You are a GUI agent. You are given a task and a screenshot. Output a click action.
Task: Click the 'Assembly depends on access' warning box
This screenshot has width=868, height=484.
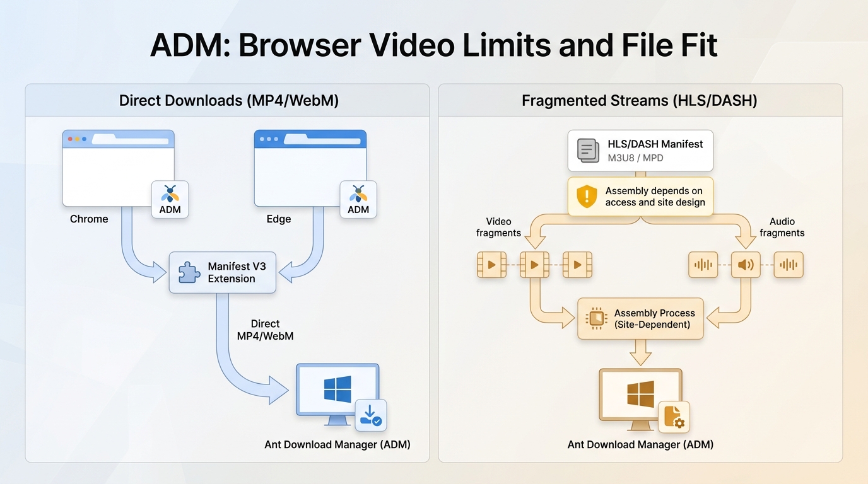640,197
